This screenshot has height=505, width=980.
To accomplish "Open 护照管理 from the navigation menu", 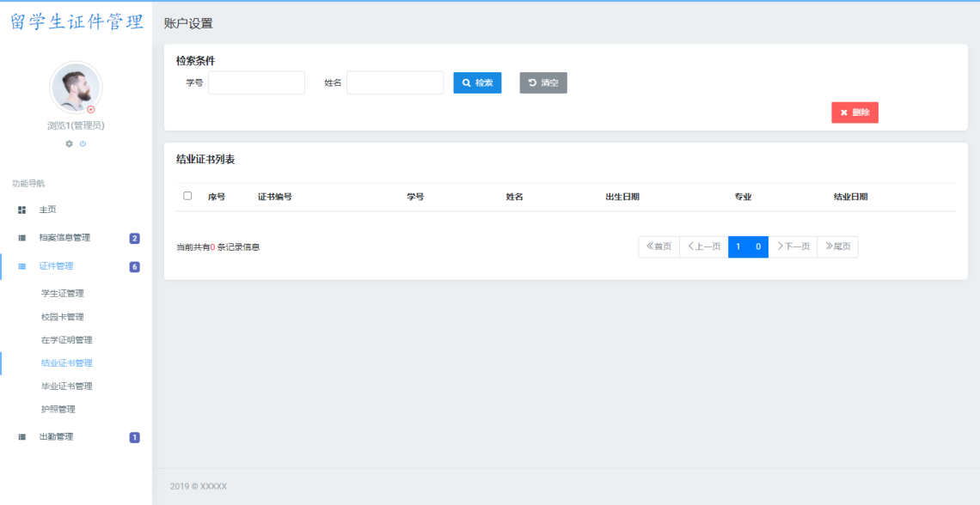I will [x=60, y=409].
